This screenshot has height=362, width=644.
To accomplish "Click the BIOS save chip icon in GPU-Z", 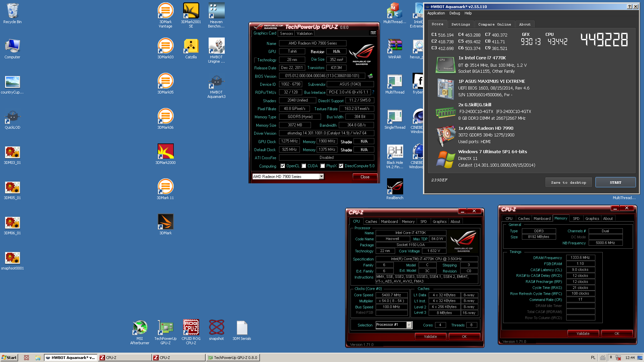I will point(370,76).
